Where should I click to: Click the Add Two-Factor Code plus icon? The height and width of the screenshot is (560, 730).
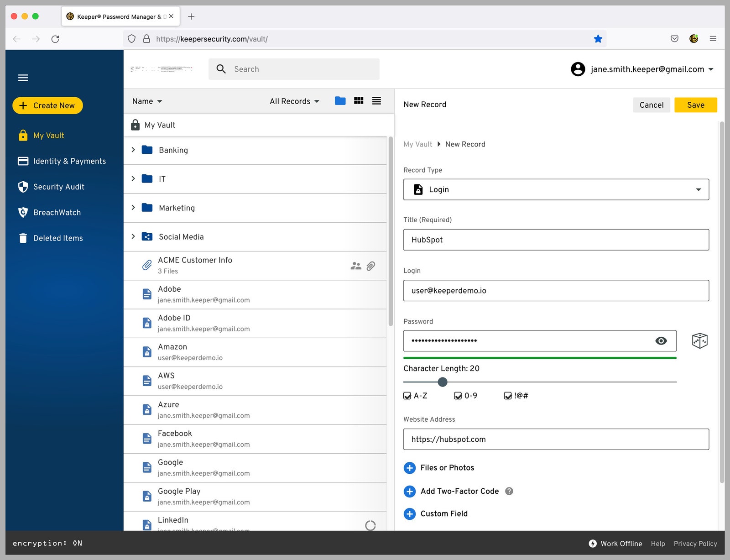click(409, 491)
